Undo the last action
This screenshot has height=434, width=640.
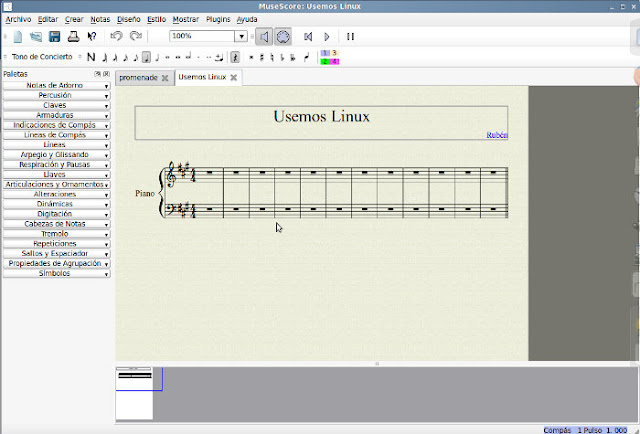click(116, 36)
